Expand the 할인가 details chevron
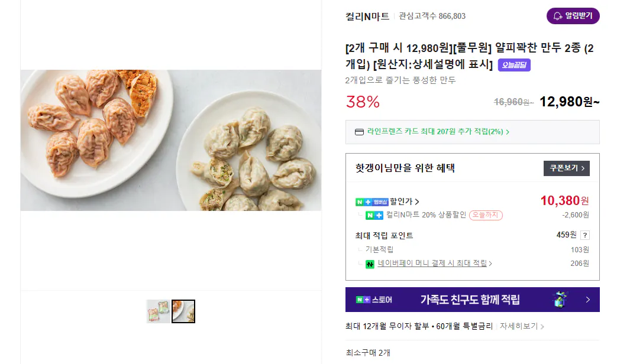Screen dimensions: 617x364 pos(416,201)
